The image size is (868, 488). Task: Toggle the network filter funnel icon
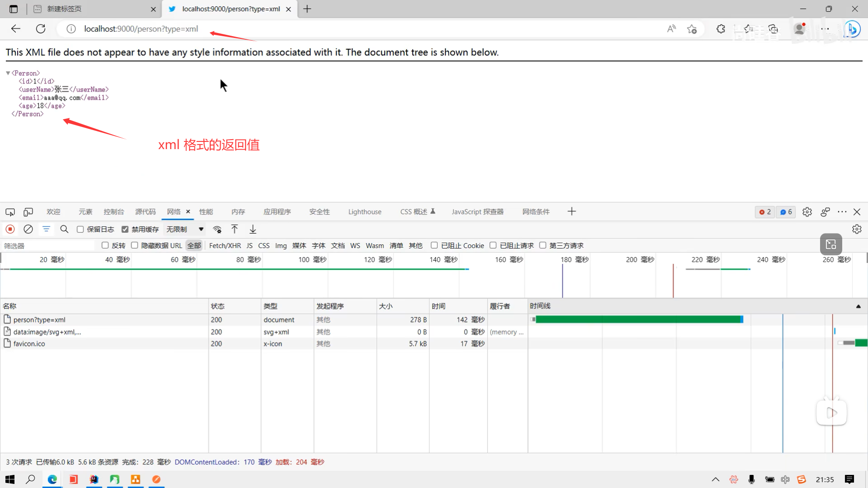[x=46, y=229]
